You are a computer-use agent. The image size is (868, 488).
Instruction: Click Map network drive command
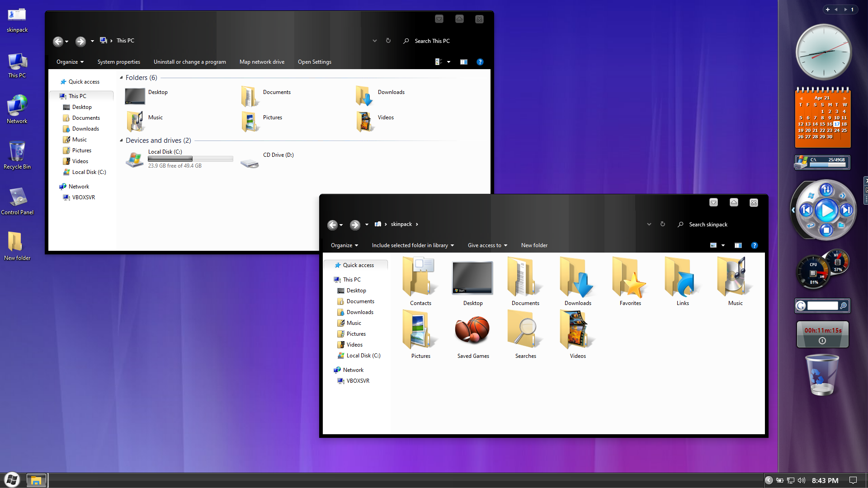pos(262,62)
